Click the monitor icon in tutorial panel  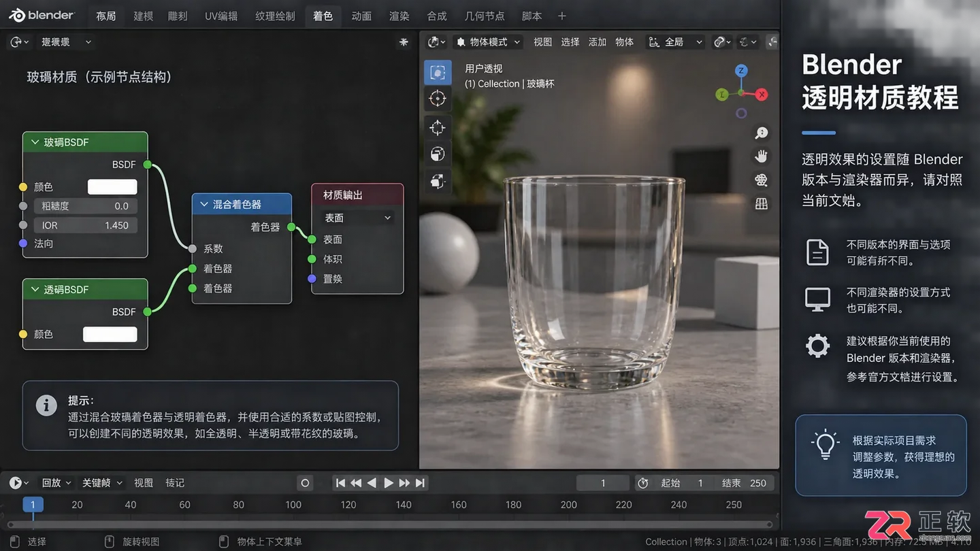tap(817, 299)
